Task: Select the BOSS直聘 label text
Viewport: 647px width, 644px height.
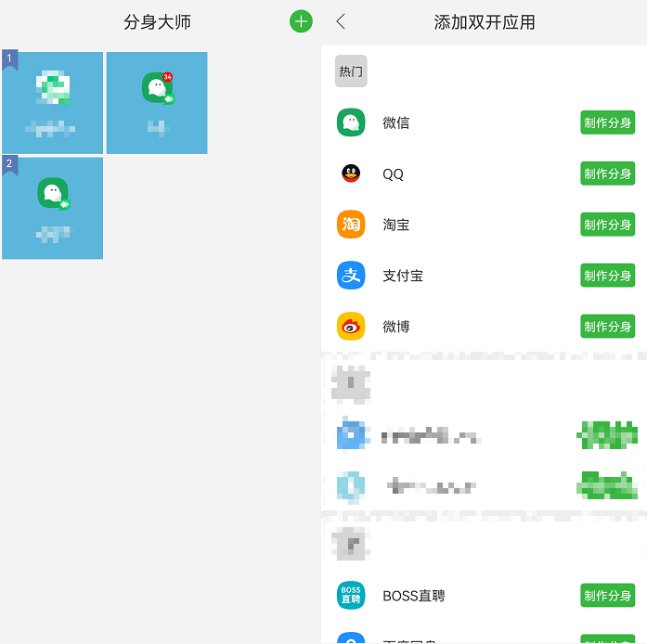Action: click(414, 596)
